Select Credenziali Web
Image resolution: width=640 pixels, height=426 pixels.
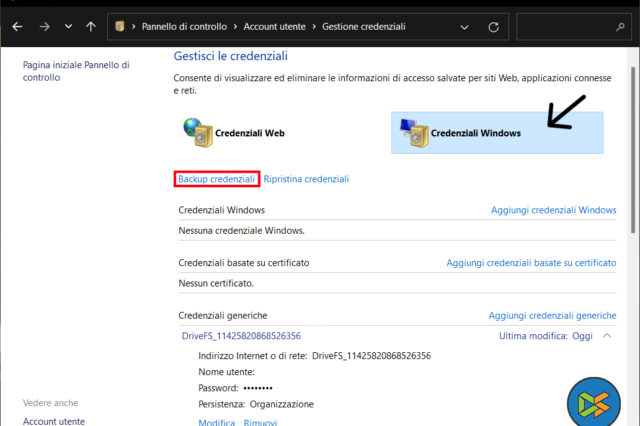tap(234, 133)
